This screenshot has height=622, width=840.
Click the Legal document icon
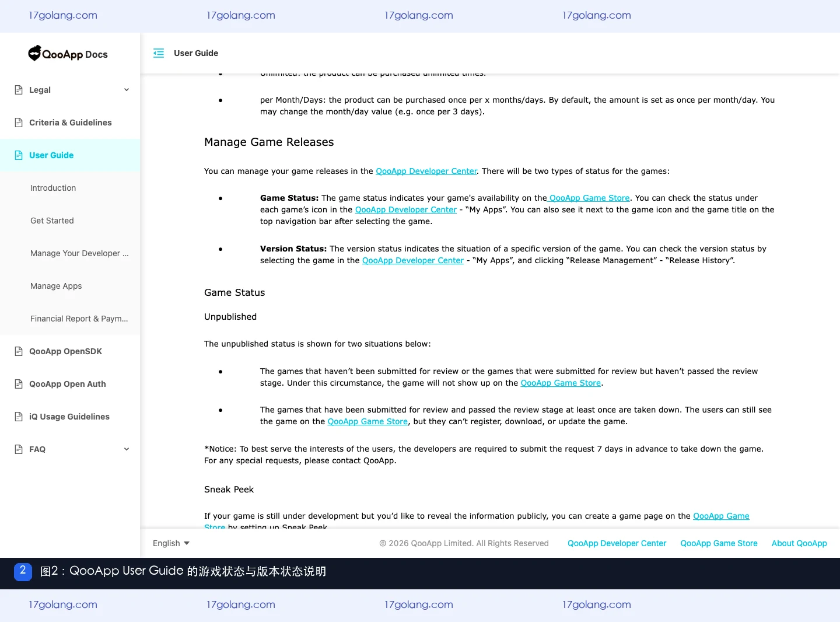(19, 90)
